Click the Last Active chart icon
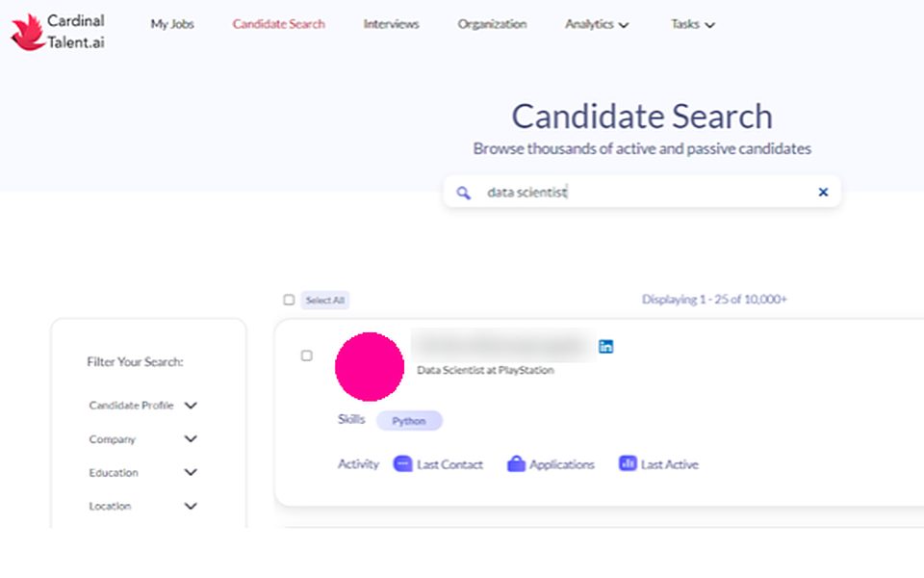Screen dimensions: 924x578 coord(628,463)
